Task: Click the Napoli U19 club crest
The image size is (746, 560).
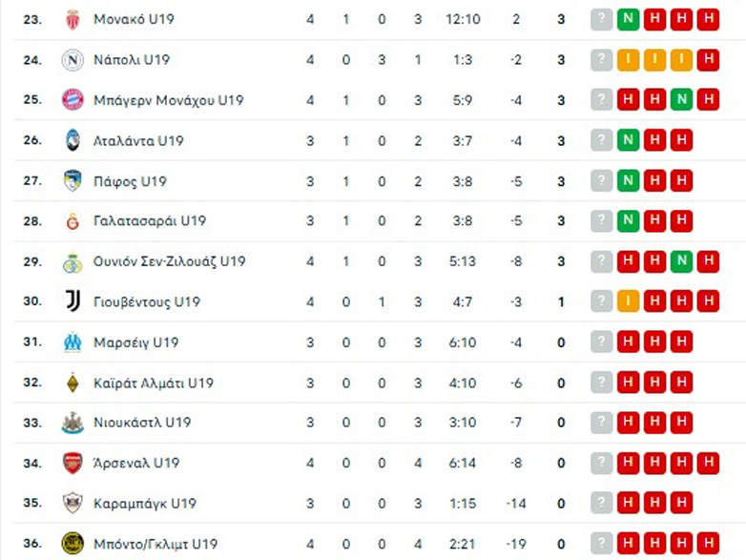Action: click(x=73, y=60)
